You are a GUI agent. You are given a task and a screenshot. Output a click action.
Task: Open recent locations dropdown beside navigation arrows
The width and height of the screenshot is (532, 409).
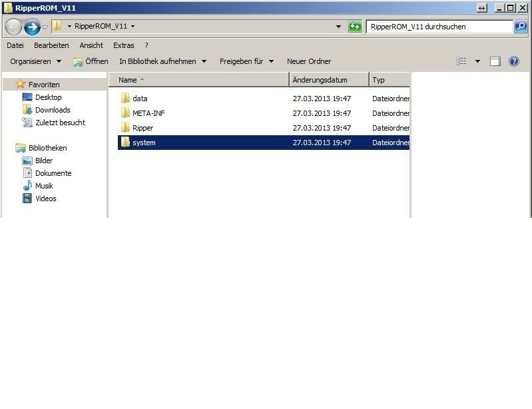tap(45, 27)
